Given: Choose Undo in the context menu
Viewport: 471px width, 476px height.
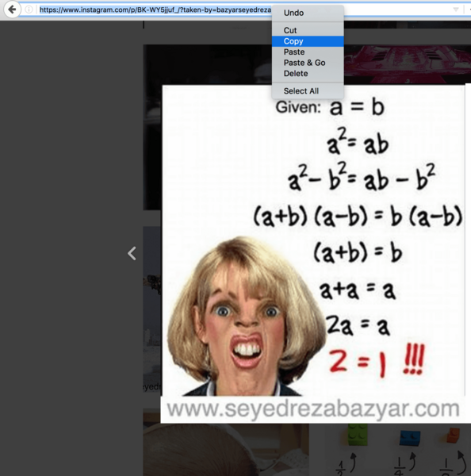Looking at the screenshot, I should click(x=308, y=13).
